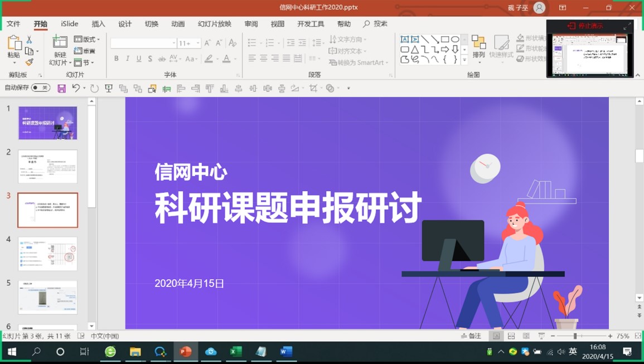Screen dimensions: 644x364
Task: Open the Insert (插入) ribbon tab
Action: tap(98, 24)
